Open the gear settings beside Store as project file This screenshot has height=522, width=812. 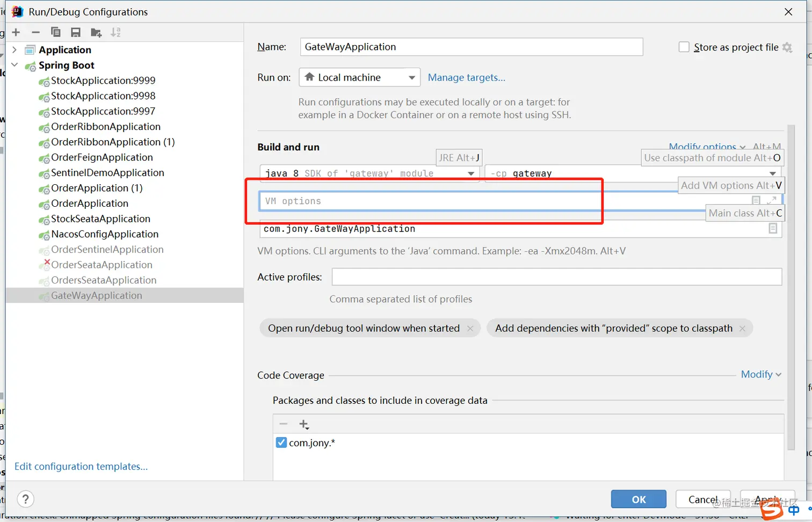(x=787, y=47)
